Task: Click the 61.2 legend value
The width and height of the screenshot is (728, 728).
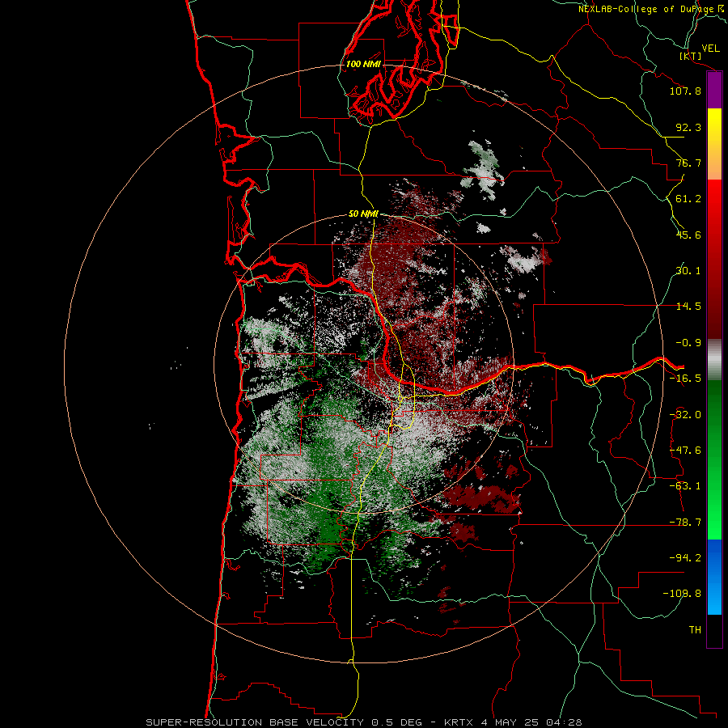Action: pos(688,199)
